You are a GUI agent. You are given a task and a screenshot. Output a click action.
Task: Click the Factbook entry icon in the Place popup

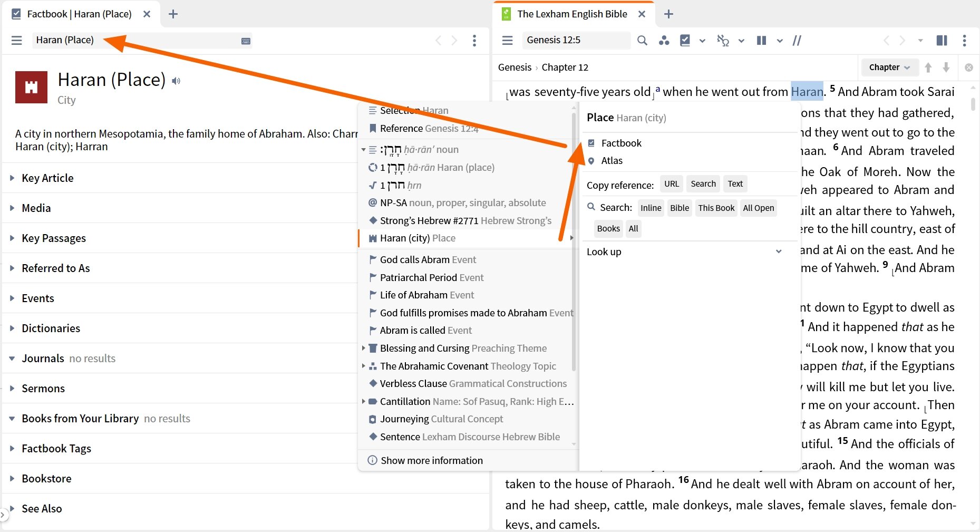pyautogui.click(x=591, y=142)
